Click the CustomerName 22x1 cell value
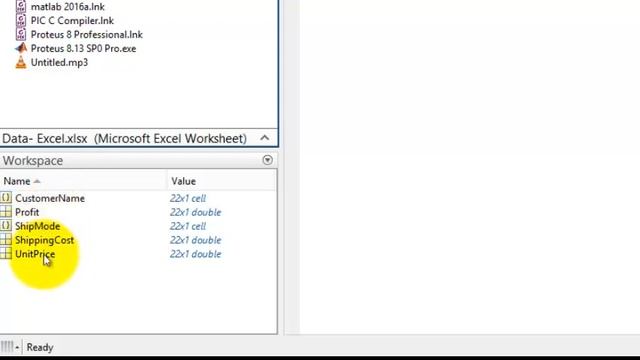 [x=188, y=198]
